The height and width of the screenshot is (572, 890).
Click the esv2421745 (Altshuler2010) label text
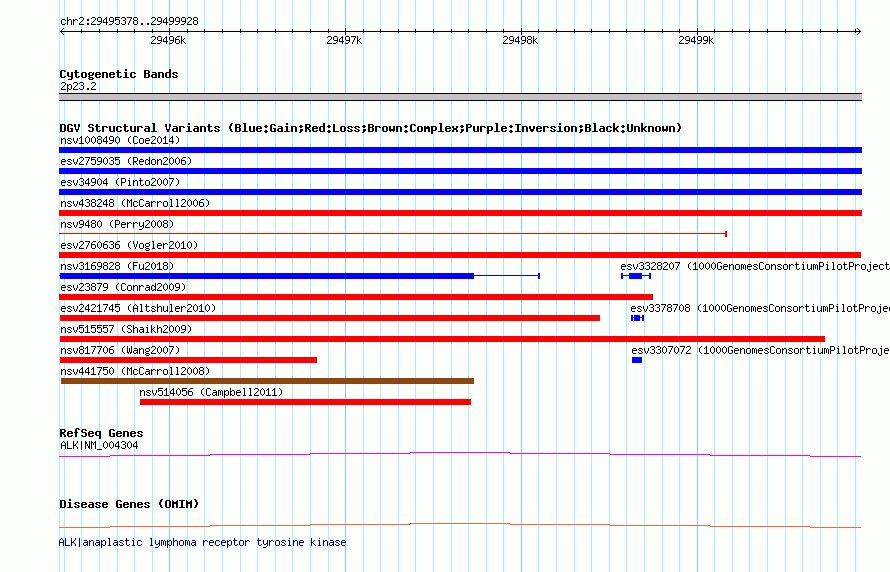(x=138, y=308)
